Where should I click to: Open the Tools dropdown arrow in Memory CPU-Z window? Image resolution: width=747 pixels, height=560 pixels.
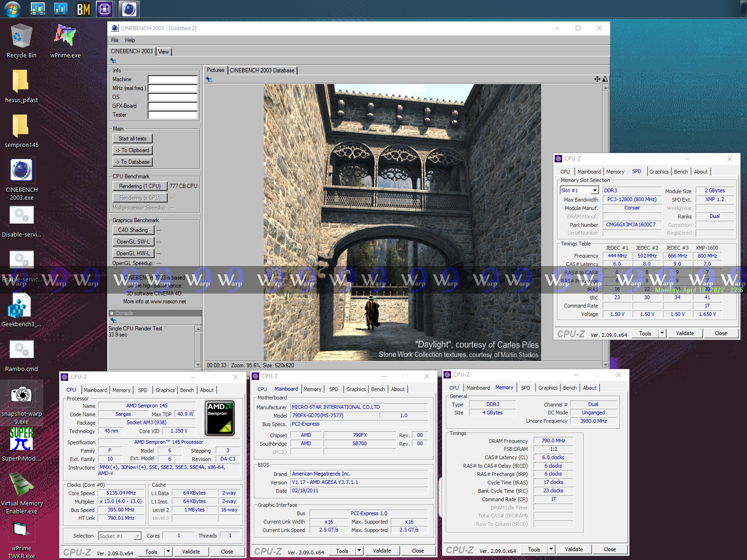click(551, 549)
